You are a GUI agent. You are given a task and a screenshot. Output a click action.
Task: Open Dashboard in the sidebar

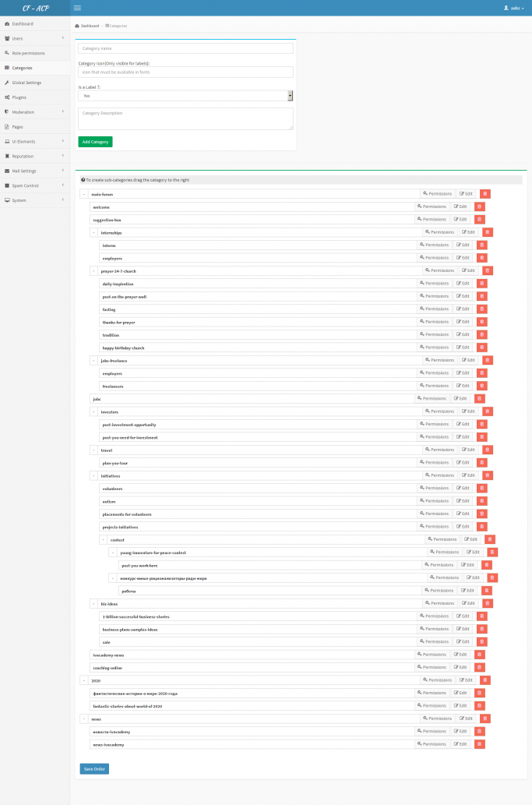coord(35,23)
